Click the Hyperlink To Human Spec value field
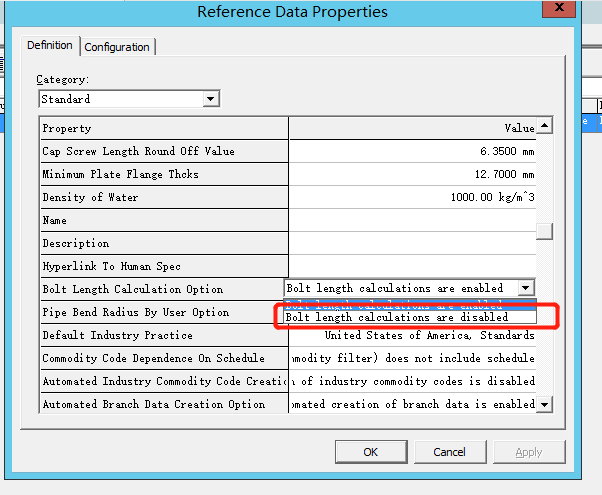Image resolution: width=602 pixels, height=495 pixels. (x=412, y=267)
